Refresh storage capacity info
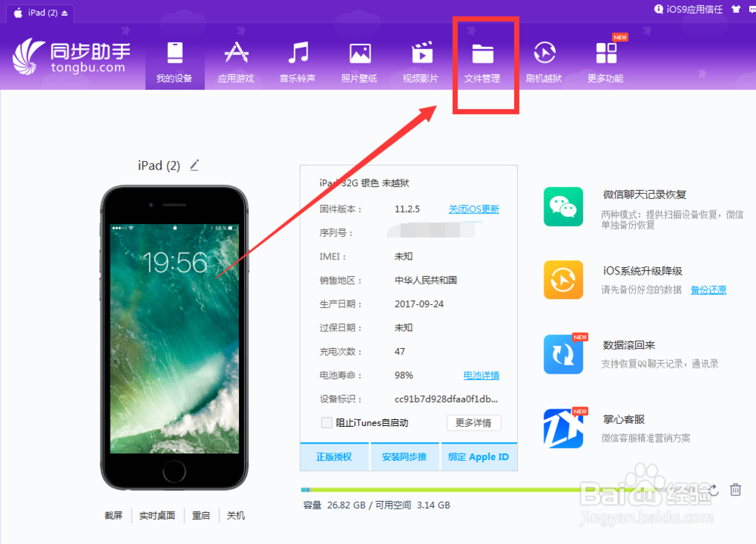Image resolution: width=756 pixels, height=544 pixels. click(x=714, y=490)
